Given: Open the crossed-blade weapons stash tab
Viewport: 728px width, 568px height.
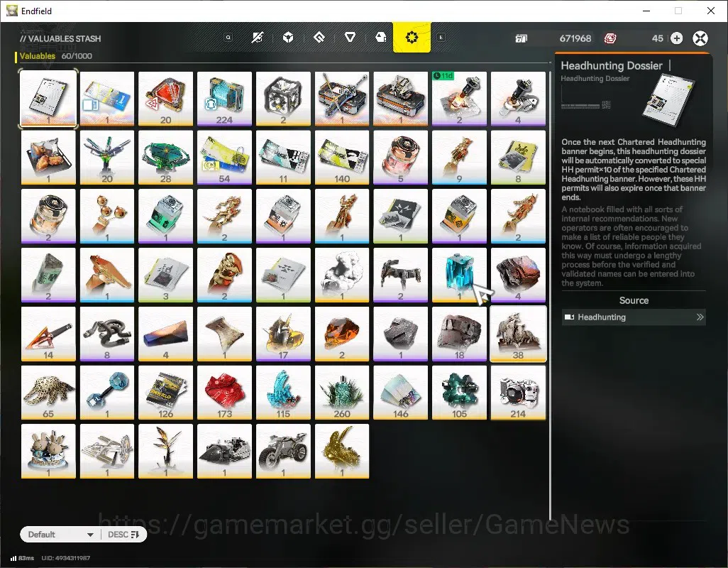Looking at the screenshot, I should pyautogui.click(x=258, y=38).
